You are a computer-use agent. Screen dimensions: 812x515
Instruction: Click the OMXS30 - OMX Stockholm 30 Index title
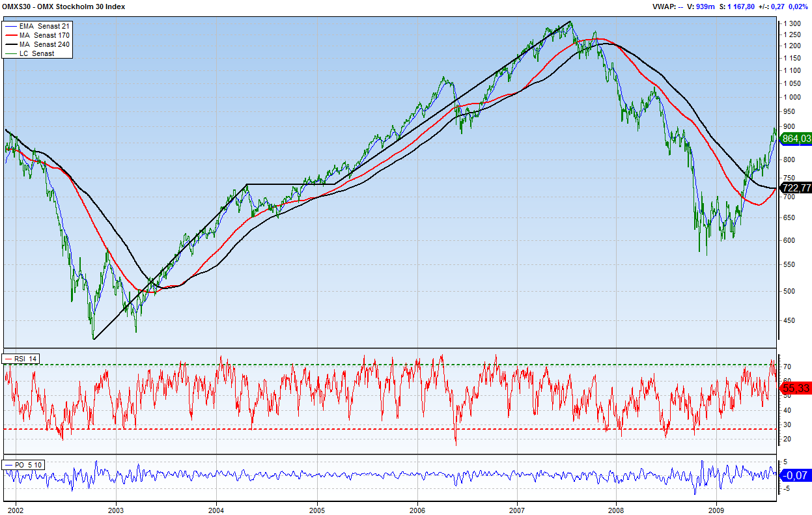(x=64, y=7)
